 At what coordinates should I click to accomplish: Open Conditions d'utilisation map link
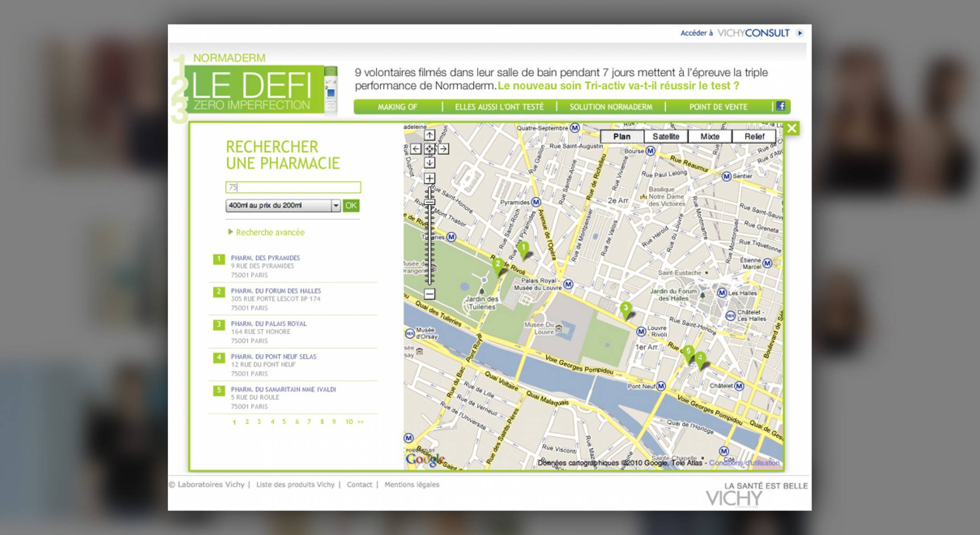coord(744,463)
